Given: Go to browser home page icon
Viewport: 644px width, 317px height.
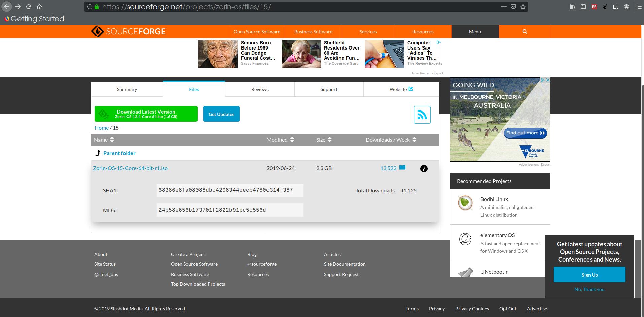Looking at the screenshot, I should (x=39, y=7).
